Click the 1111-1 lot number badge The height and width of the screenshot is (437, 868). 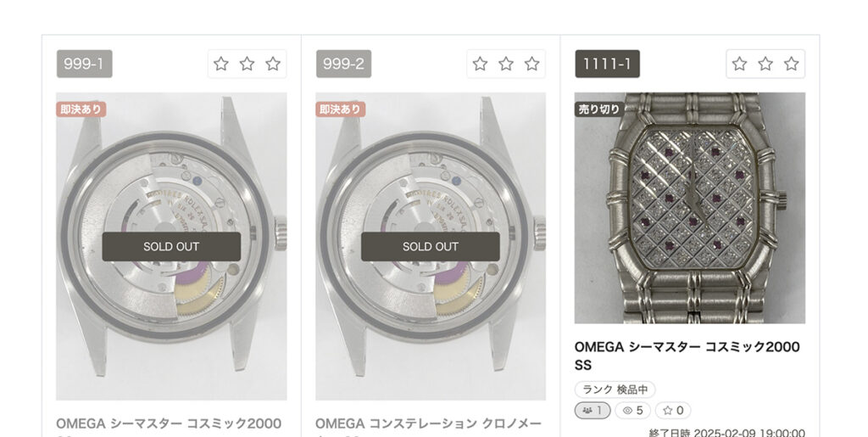point(607,64)
